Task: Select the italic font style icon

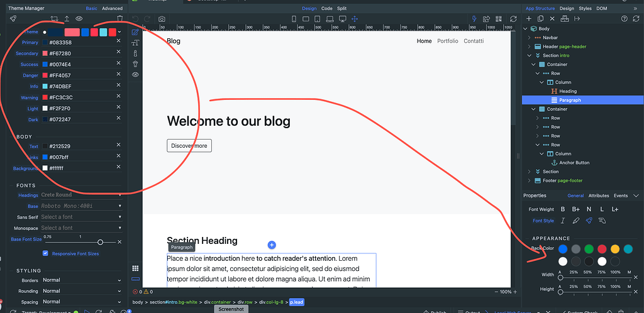Action: [x=563, y=221]
